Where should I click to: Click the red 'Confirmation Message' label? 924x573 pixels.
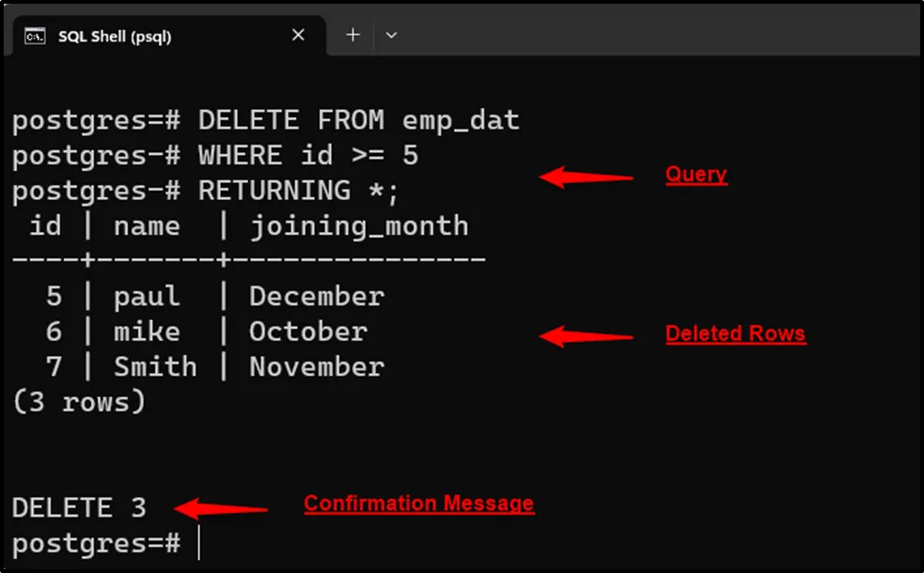click(x=418, y=503)
